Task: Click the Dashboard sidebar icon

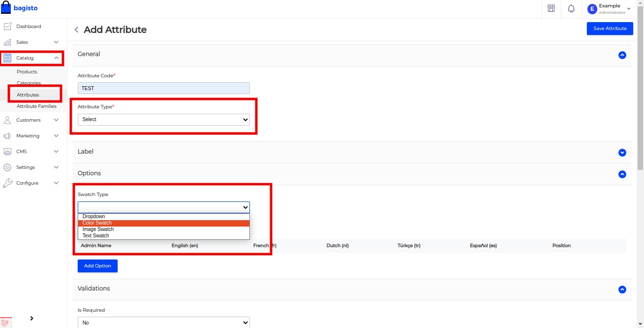Action: [7, 26]
